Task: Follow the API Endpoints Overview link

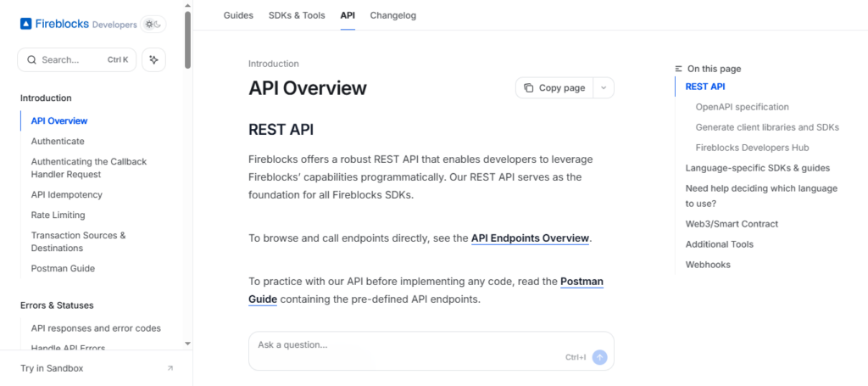Action: tap(530, 238)
